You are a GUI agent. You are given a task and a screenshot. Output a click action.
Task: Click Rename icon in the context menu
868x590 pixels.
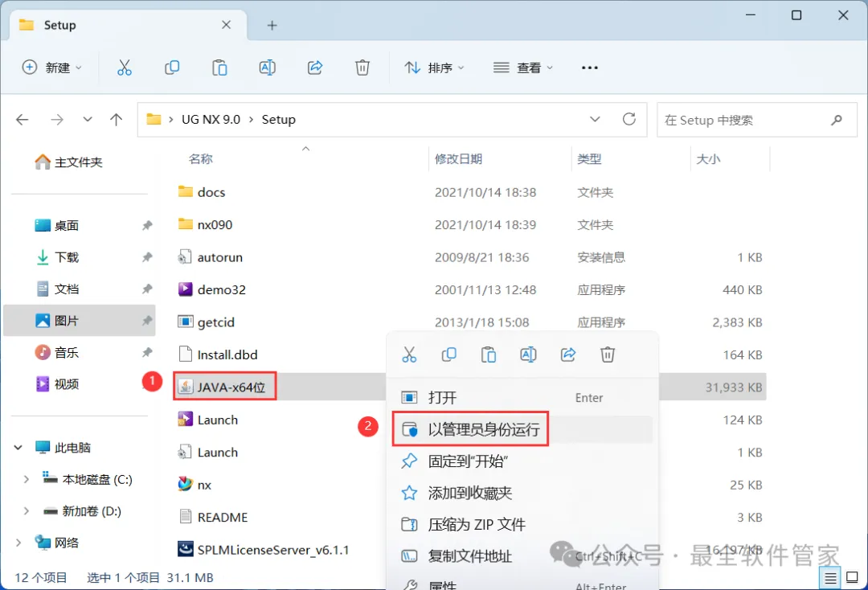click(x=528, y=354)
